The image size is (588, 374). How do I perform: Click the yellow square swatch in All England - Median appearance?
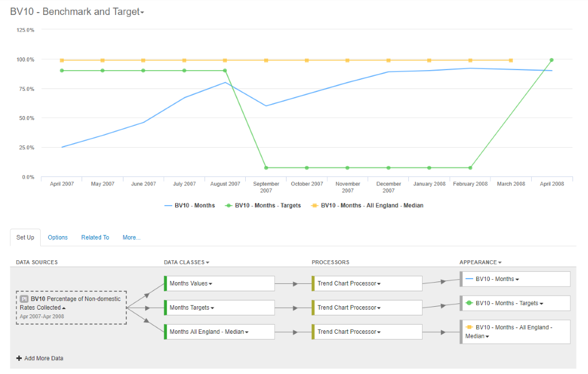[x=469, y=327]
